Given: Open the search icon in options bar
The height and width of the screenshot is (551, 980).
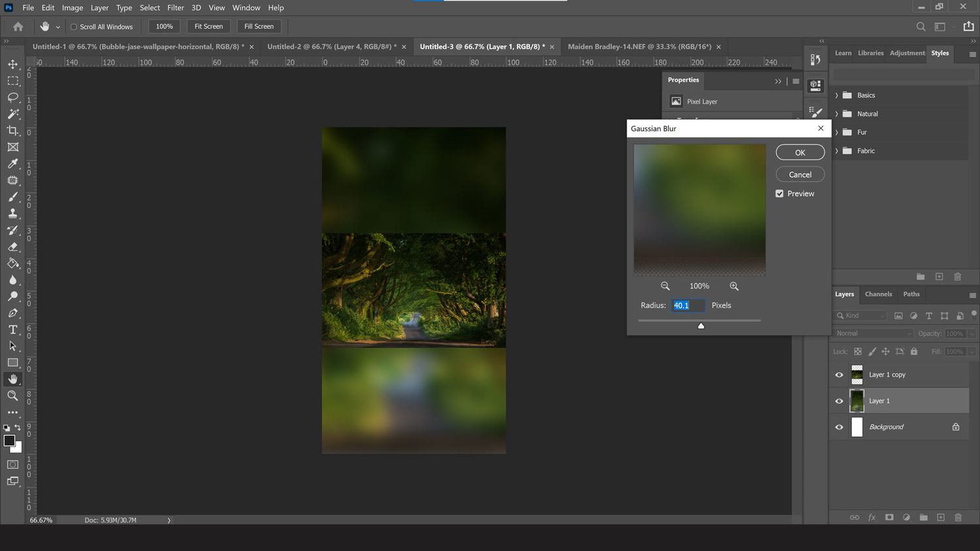Looking at the screenshot, I should [921, 27].
